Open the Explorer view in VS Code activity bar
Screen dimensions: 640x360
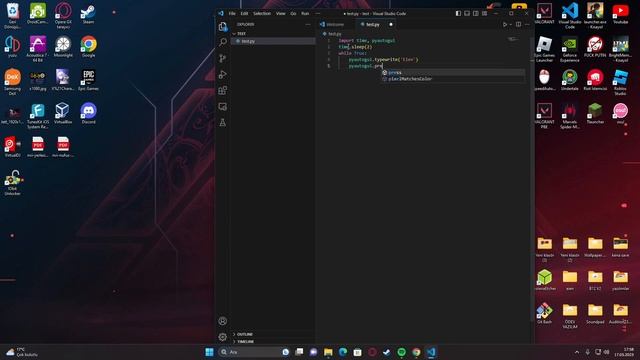[x=222, y=27]
